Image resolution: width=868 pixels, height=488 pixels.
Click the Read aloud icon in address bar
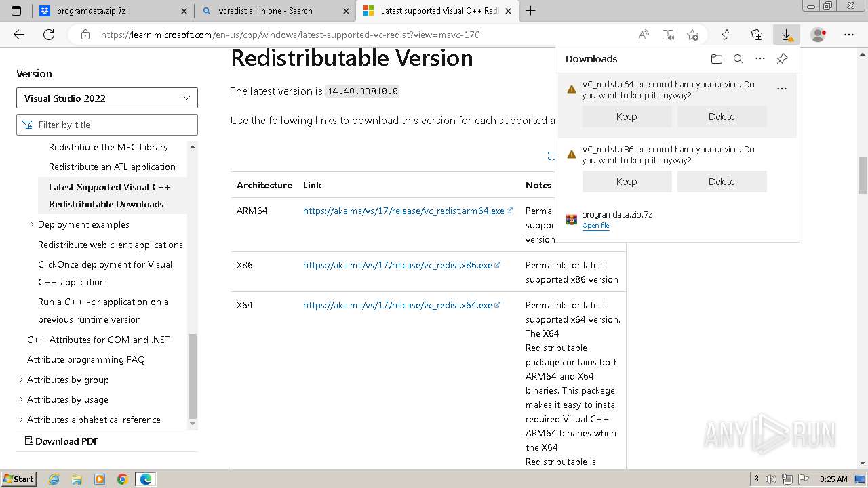644,35
